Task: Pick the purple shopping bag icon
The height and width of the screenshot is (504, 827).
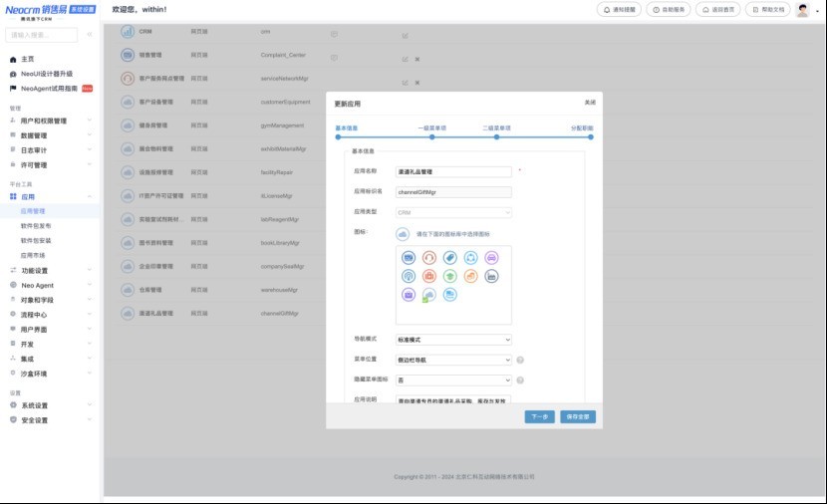Action: tap(409, 295)
